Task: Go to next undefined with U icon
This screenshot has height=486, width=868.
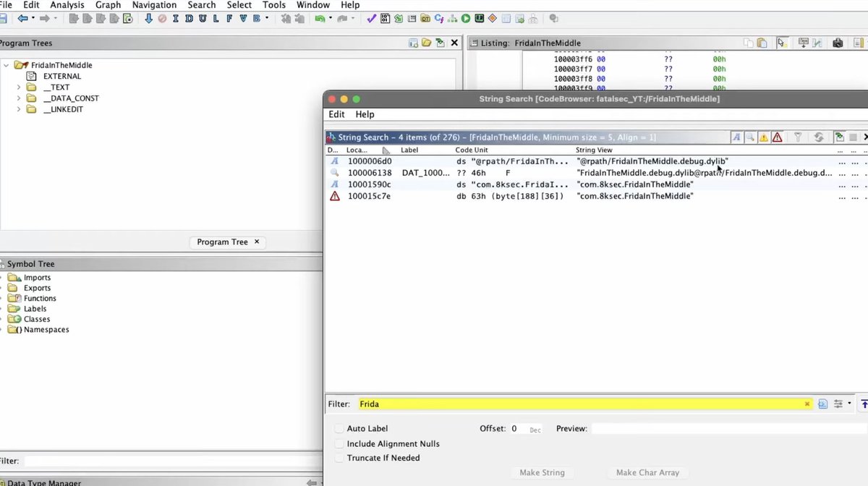Action: pos(202,19)
